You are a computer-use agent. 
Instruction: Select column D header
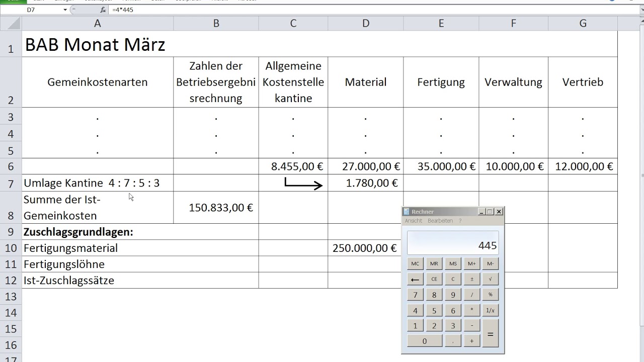[366, 23]
